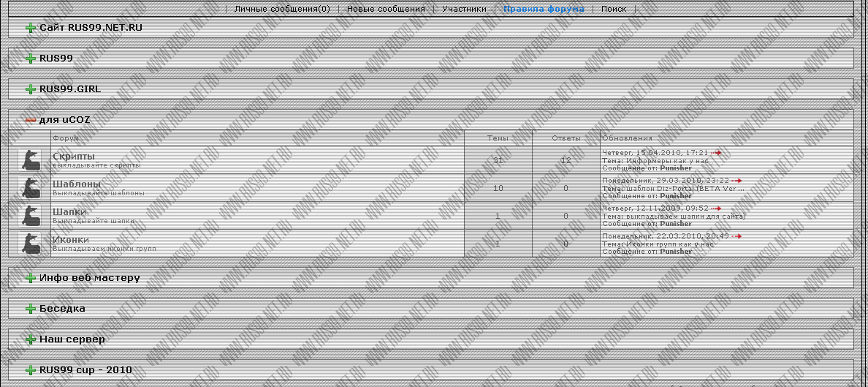The width and height of the screenshot is (868, 387).
Task: Click date Понедельник, 22.03.2010, 20:49
Action: click(x=666, y=236)
